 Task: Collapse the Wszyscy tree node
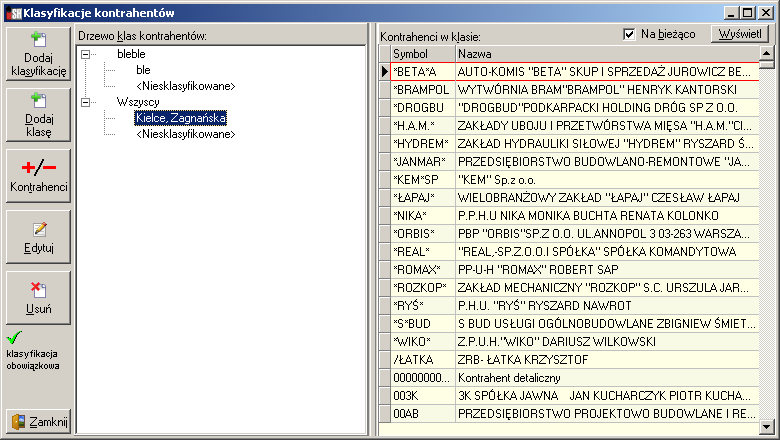coord(86,102)
